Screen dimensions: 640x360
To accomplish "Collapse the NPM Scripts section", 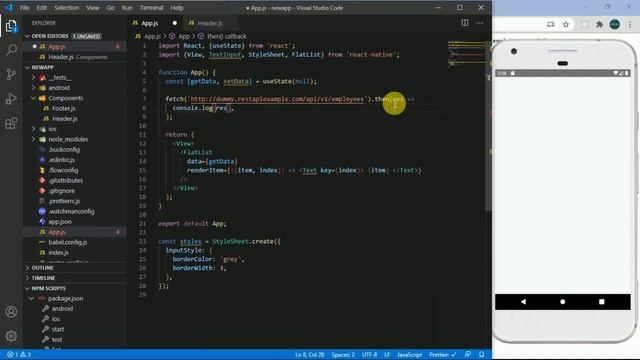I will point(27,288).
